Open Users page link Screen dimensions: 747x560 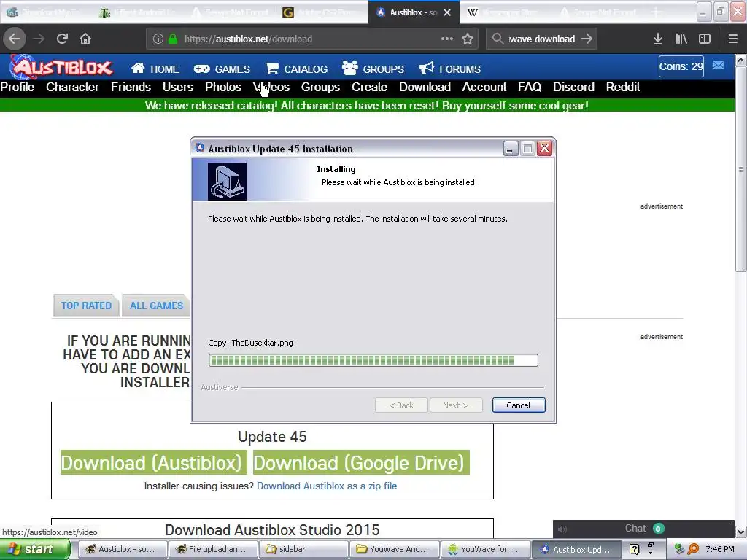point(178,87)
